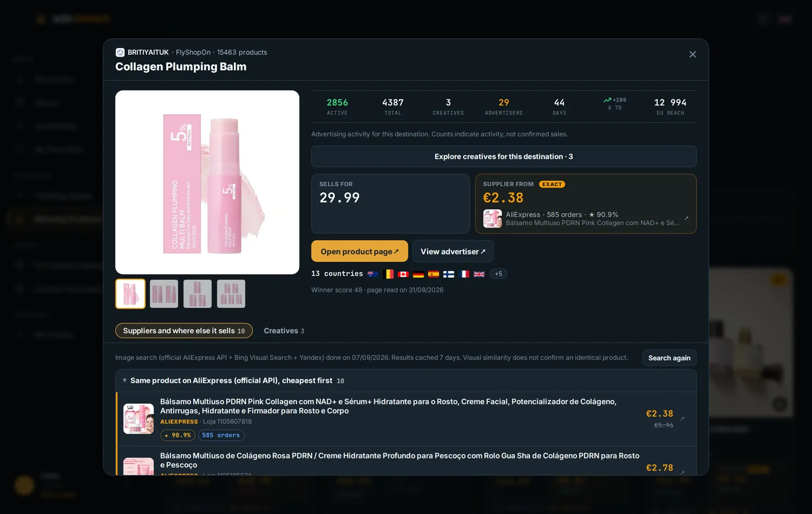
Task: Select the second product thumbnail
Action: coord(164,294)
